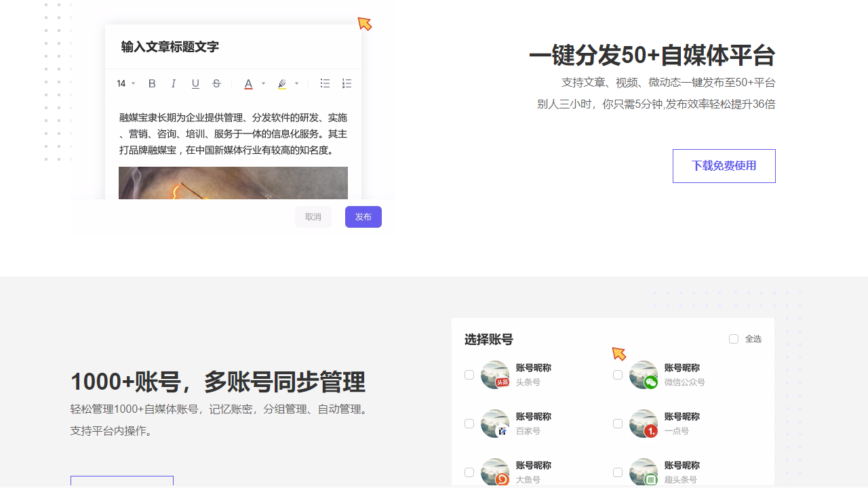Click the 一点号 account avatar

pyautogui.click(x=644, y=424)
